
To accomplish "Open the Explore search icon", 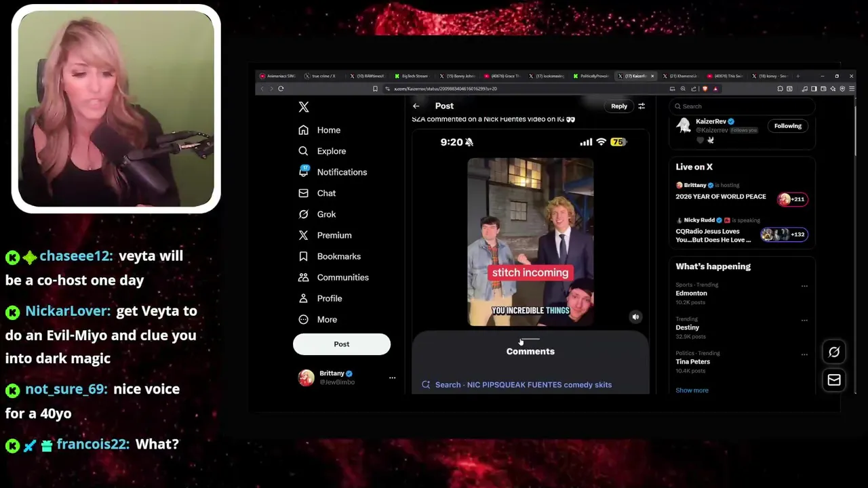I will [303, 151].
